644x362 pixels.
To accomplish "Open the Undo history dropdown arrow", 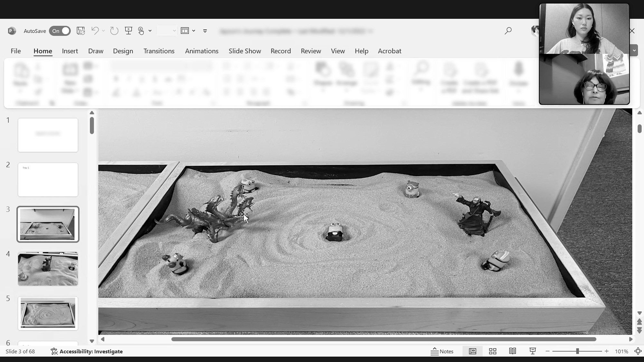I will (x=103, y=31).
